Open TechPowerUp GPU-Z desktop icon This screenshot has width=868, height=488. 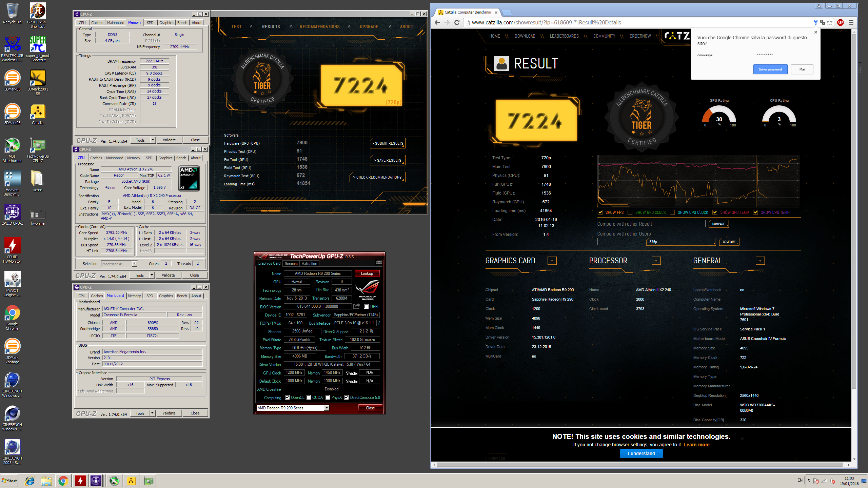click(x=38, y=149)
